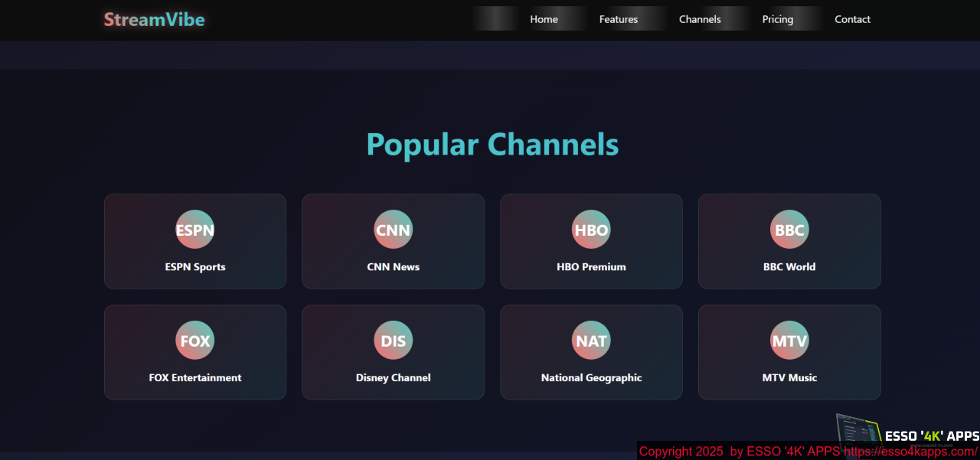Select the CNN News label
Screen dimensions: 980x460
coord(394,267)
